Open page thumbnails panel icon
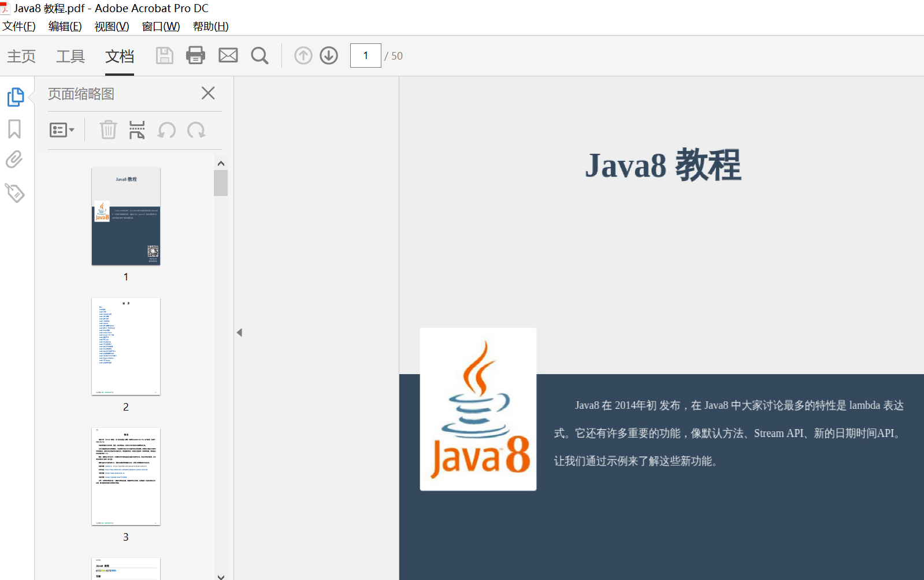The image size is (924, 580). coord(15,97)
